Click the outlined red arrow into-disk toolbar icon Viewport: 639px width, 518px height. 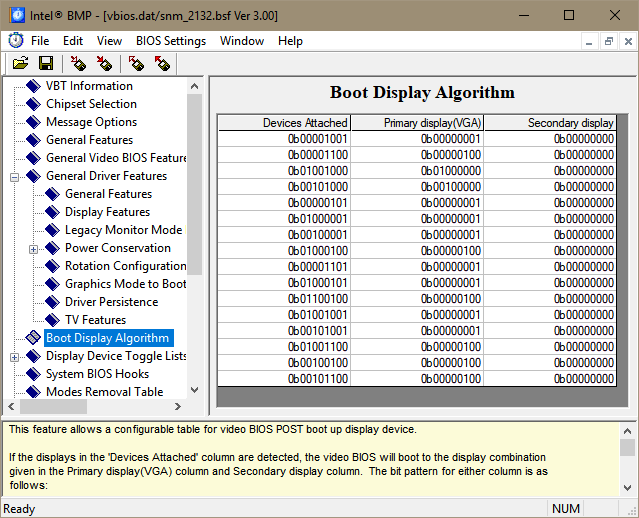78,64
